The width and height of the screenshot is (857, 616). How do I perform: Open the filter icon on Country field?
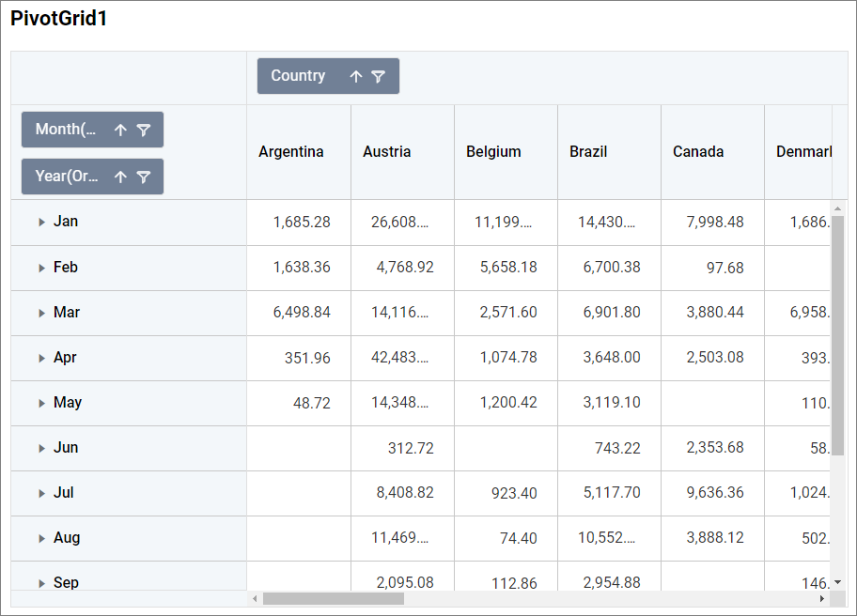pyautogui.click(x=378, y=77)
